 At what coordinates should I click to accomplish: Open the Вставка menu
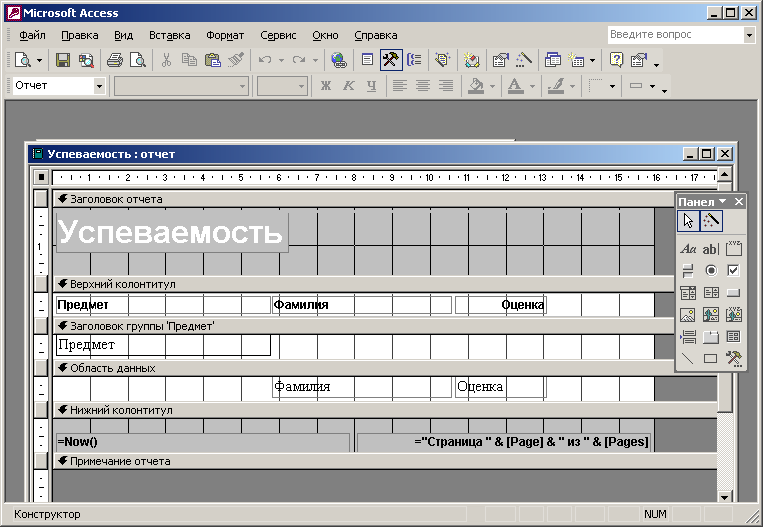(x=169, y=35)
